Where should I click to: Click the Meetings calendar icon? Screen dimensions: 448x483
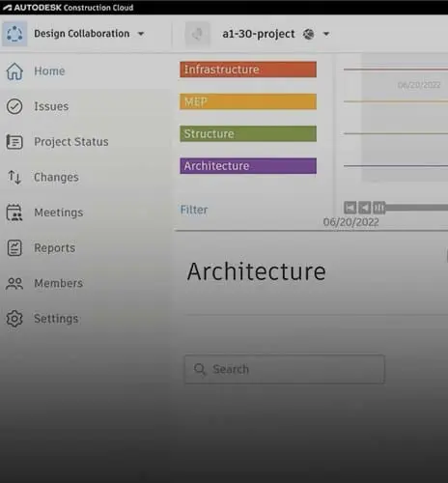(x=14, y=213)
